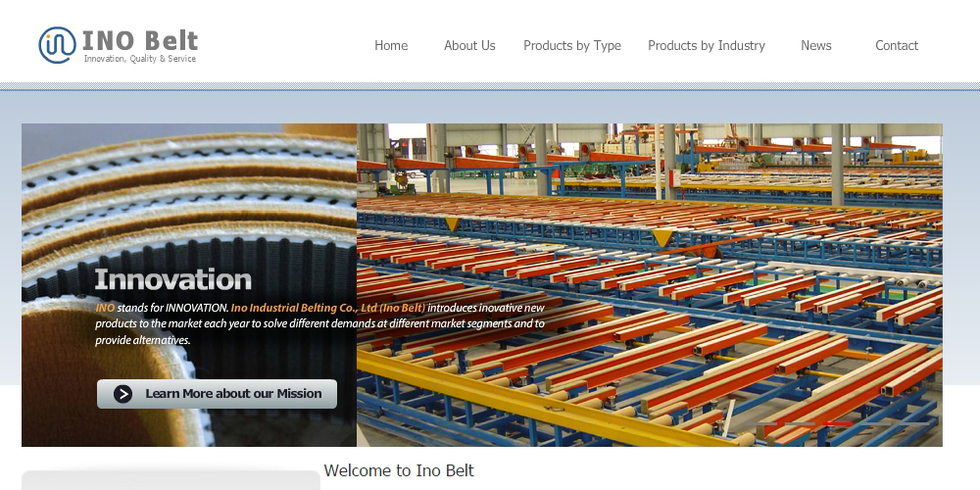
Task: Click the INO Belt logo
Action: 119,45
